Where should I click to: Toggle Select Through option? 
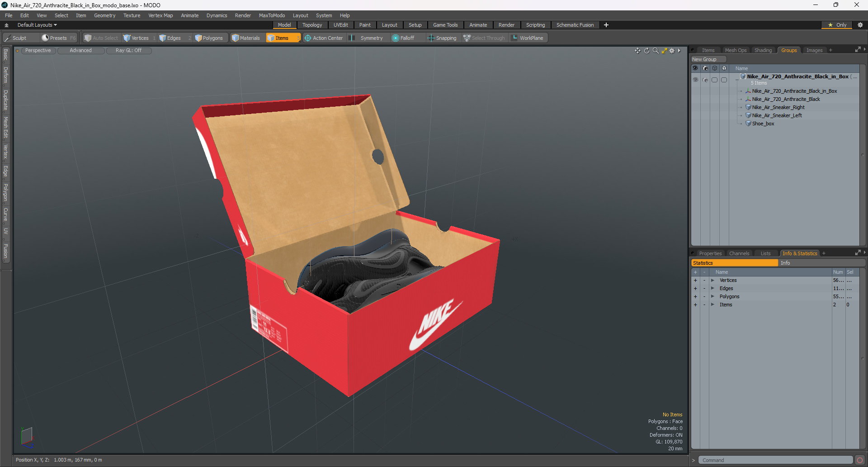point(484,38)
